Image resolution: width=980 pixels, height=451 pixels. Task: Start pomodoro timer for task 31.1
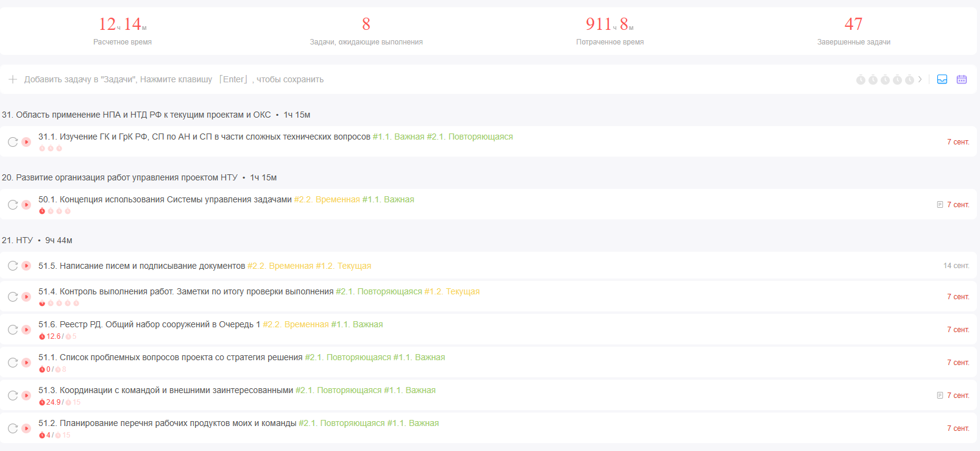(x=26, y=142)
